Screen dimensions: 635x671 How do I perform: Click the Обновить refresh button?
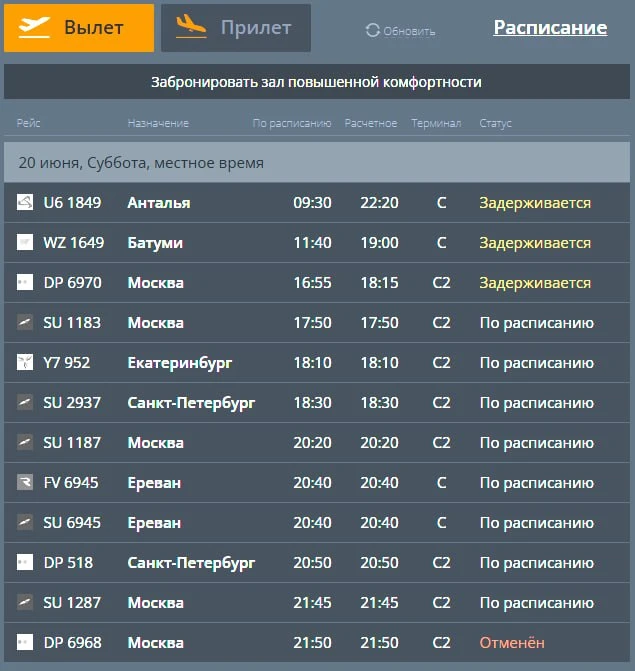pos(401,30)
